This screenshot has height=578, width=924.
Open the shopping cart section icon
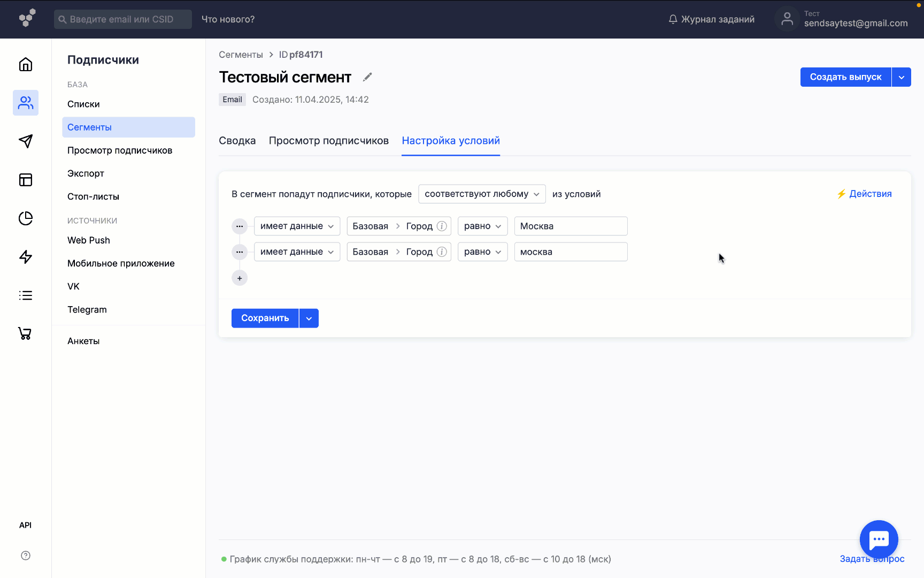25,333
